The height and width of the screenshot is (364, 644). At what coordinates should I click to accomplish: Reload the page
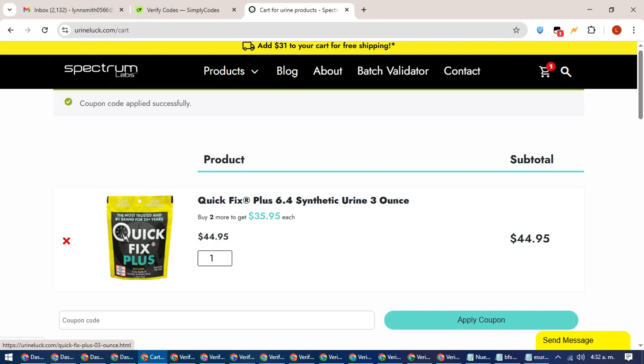point(45,30)
